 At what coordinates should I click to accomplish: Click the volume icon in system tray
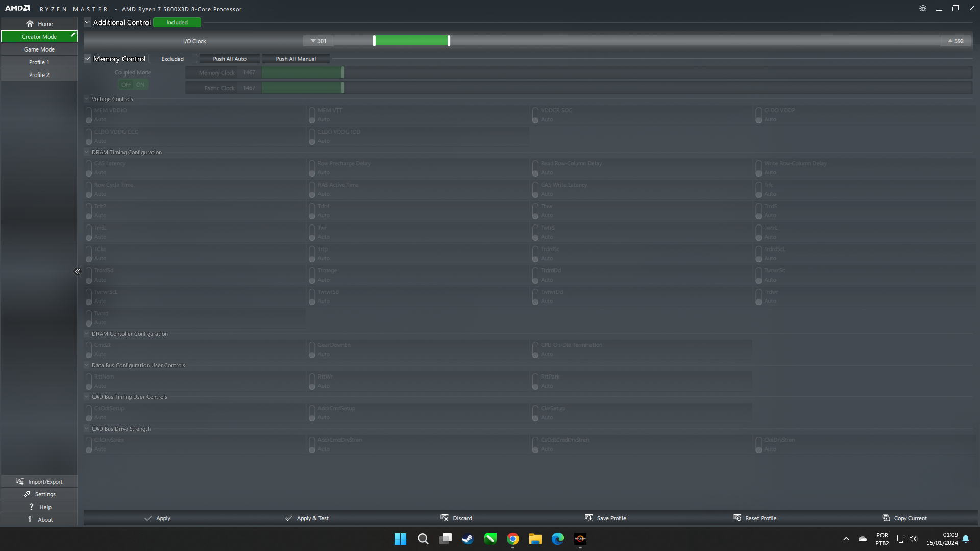(913, 539)
